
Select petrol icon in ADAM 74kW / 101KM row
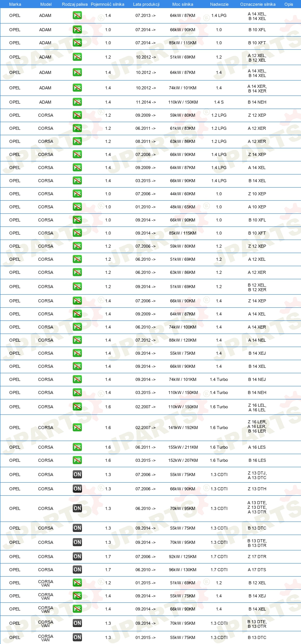pyautogui.click(x=77, y=88)
